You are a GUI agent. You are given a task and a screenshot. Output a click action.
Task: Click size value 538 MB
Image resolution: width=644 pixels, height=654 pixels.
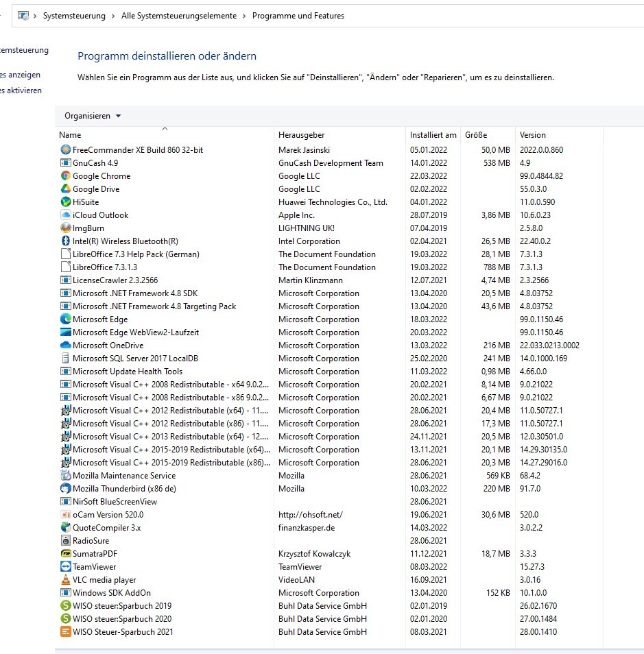tap(497, 163)
